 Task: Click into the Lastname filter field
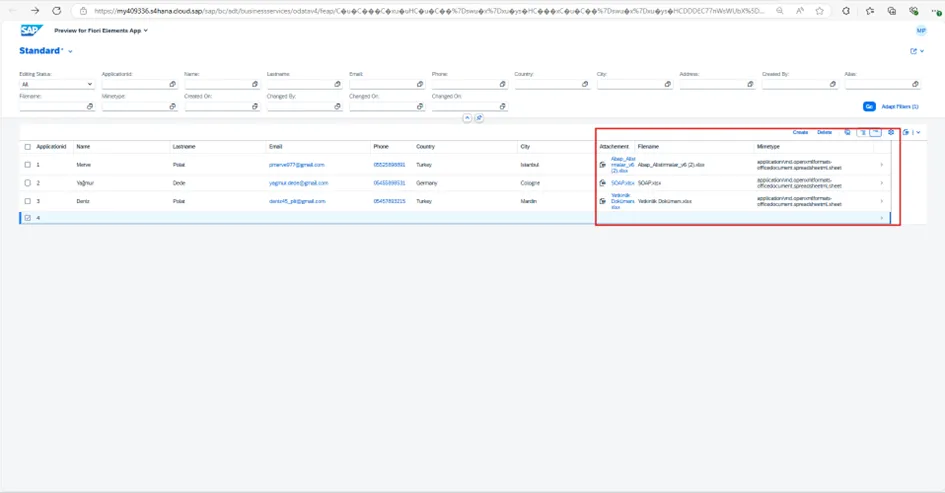click(299, 85)
